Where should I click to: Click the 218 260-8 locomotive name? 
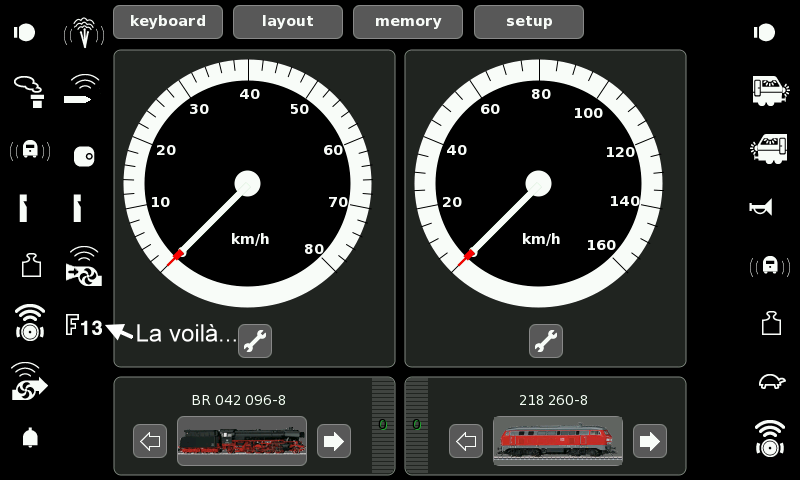click(553, 400)
